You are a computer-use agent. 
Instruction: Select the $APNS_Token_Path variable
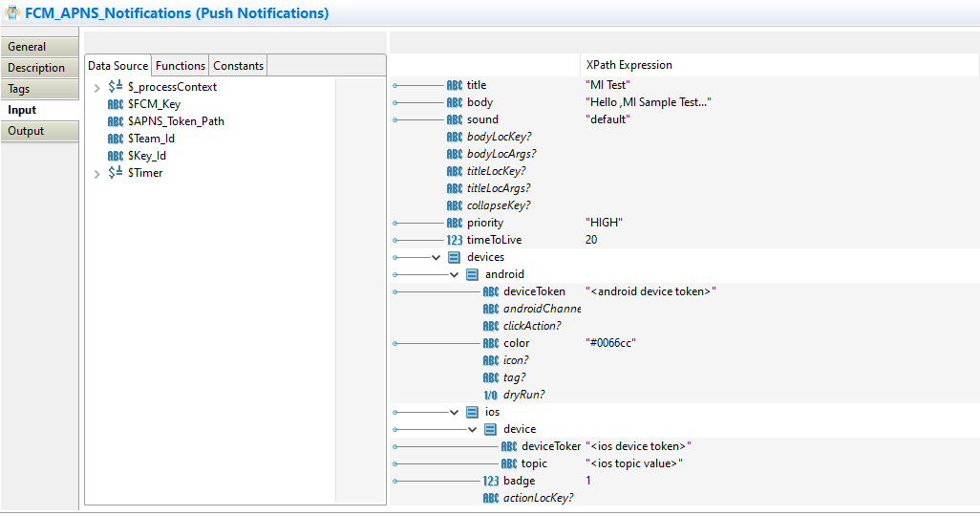click(177, 121)
